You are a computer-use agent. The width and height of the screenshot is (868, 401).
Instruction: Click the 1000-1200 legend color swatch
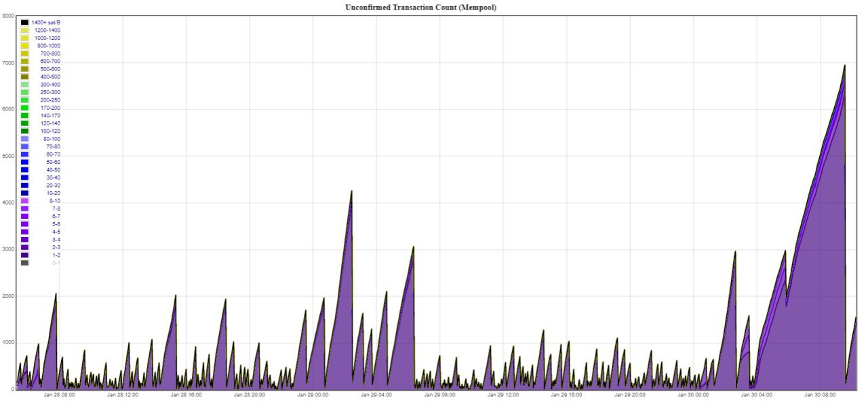point(24,38)
